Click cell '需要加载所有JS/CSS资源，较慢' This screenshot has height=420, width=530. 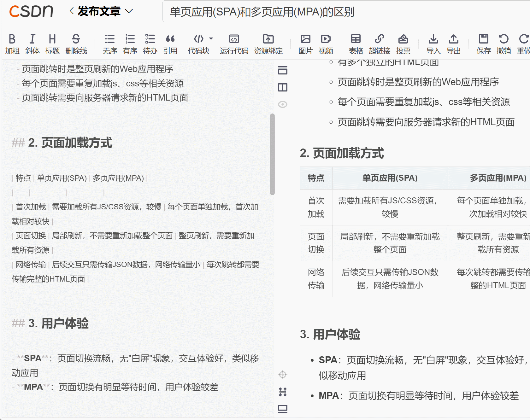coord(390,207)
